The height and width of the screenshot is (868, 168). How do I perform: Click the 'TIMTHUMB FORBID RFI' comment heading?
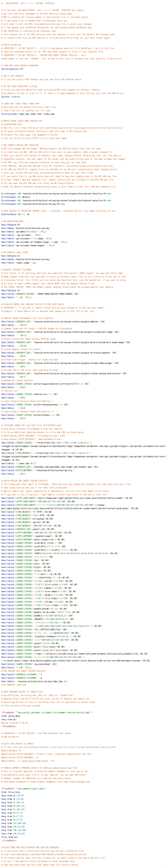pyautogui.click(x=31, y=425)
